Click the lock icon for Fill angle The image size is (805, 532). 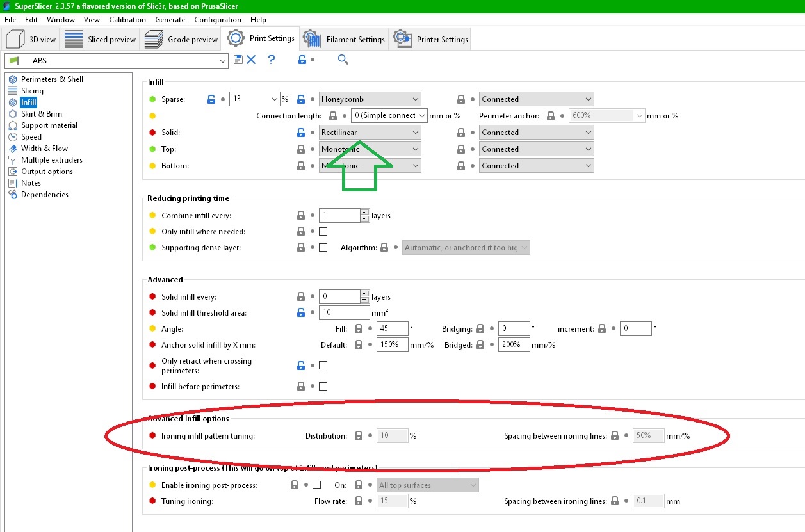[359, 329]
